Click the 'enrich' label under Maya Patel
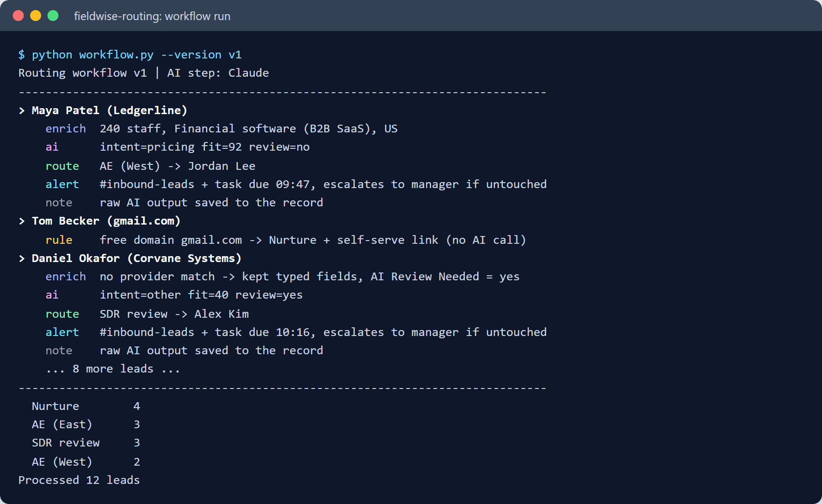The height and width of the screenshot is (504, 822). (x=66, y=129)
